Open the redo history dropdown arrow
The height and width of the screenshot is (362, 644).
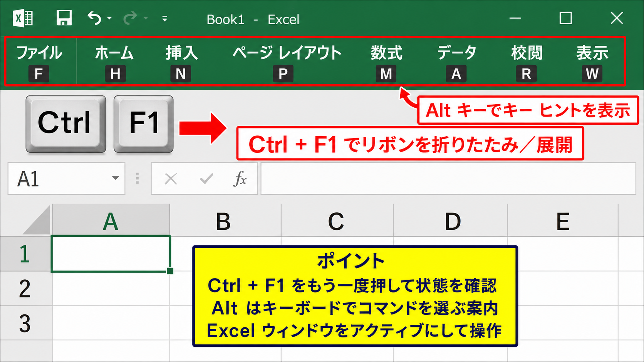146,18
